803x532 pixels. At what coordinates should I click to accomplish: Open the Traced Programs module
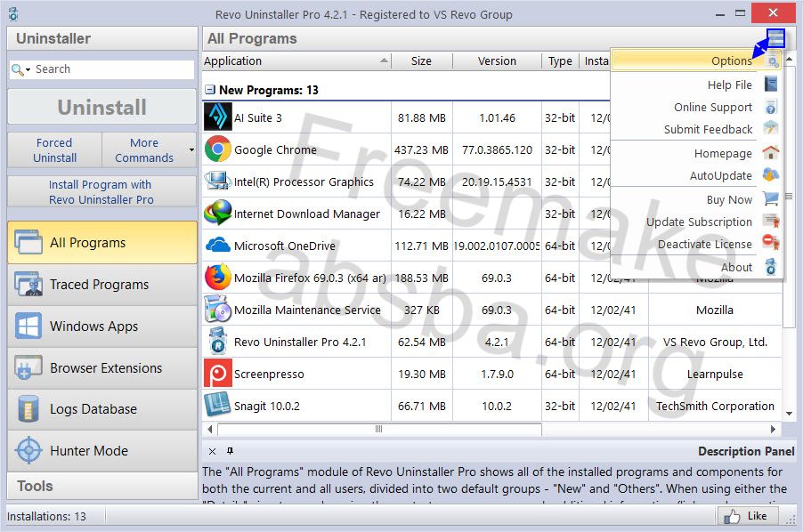[x=101, y=285]
